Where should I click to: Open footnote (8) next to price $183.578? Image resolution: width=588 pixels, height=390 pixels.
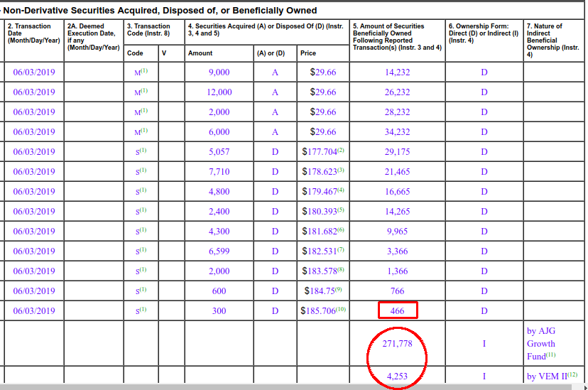coord(340,269)
